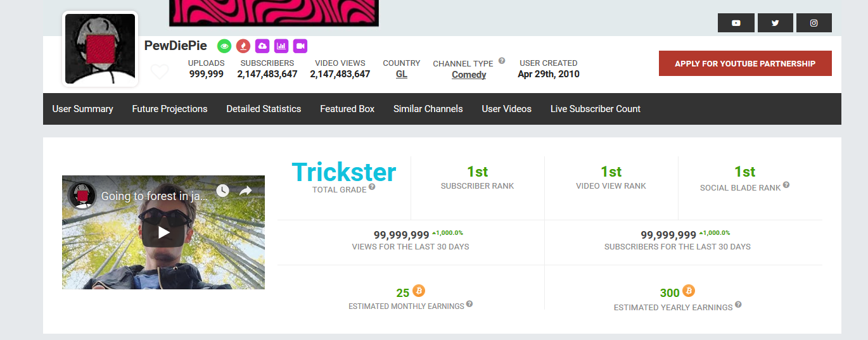Follow the Comedy channel type link
Image resolution: width=868 pixels, height=340 pixels.
pos(469,75)
